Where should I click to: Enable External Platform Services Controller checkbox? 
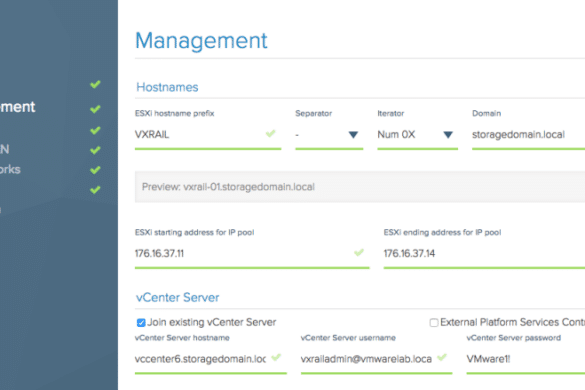point(434,322)
